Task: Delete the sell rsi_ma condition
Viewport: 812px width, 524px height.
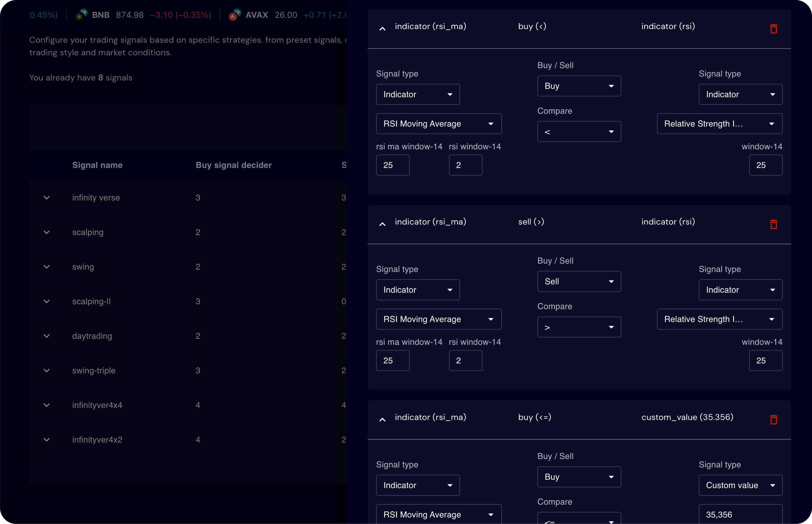Action: pyautogui.click(x=773, y=224)
